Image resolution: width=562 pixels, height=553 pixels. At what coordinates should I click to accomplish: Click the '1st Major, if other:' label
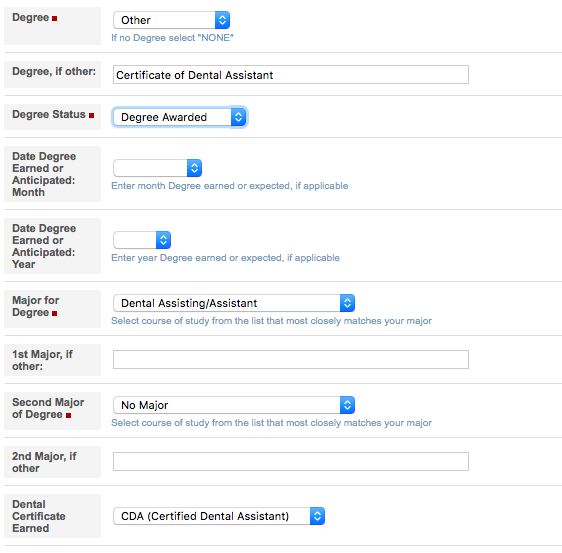click(x=42, y=360)
